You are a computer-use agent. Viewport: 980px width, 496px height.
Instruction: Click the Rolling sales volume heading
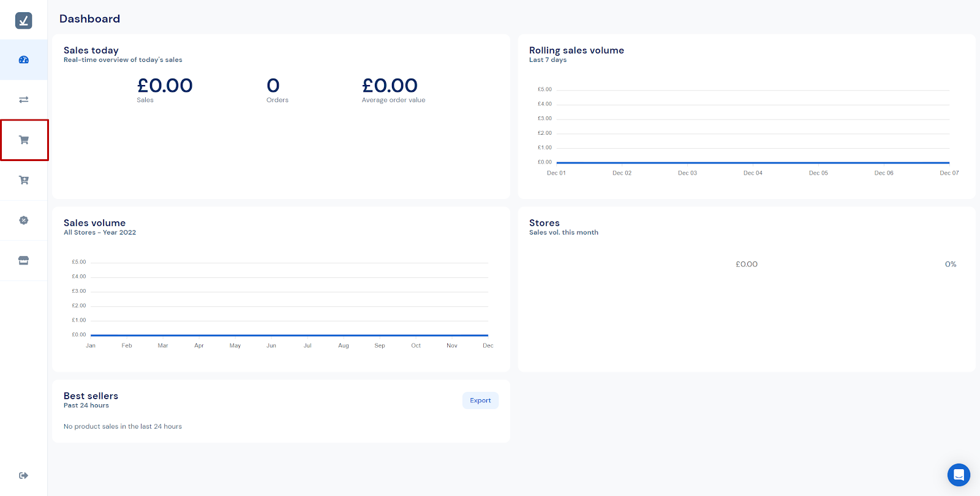tap(576, 50)
